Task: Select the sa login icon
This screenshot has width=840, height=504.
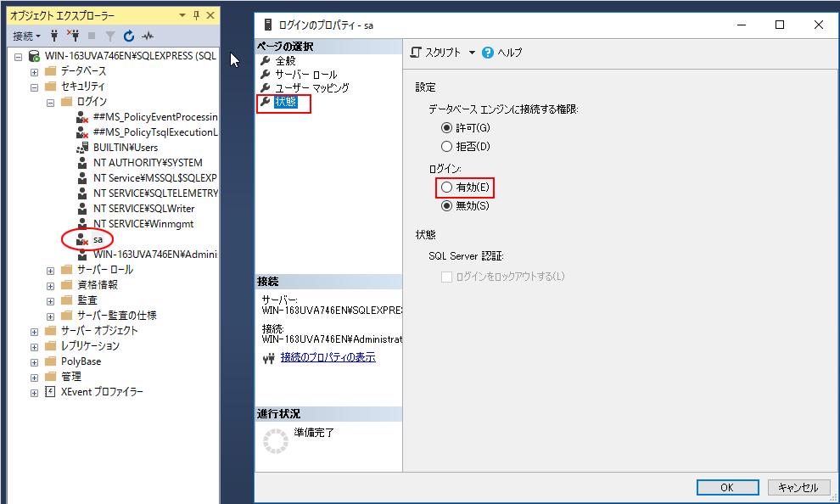Action: [81, 239]
